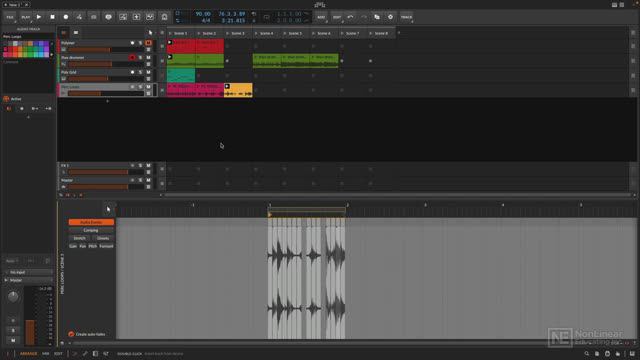Toggle the inspector Solo S button

[13, 330]
